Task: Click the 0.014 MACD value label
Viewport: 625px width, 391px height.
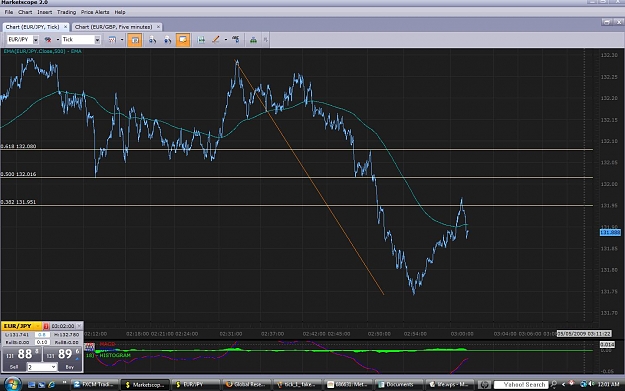Action: [x=607, y=344]
